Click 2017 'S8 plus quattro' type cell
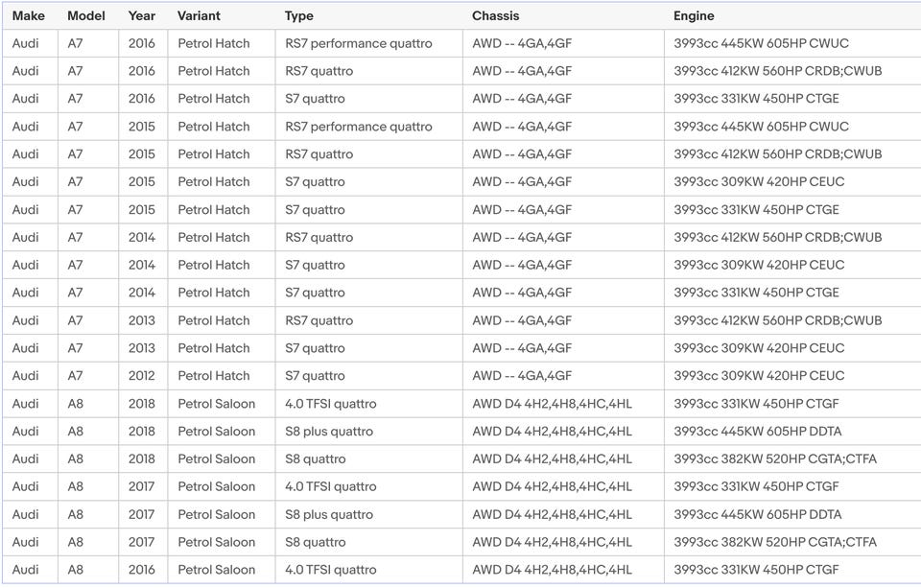This screenshot has width=921, height=588. point(329,515)
